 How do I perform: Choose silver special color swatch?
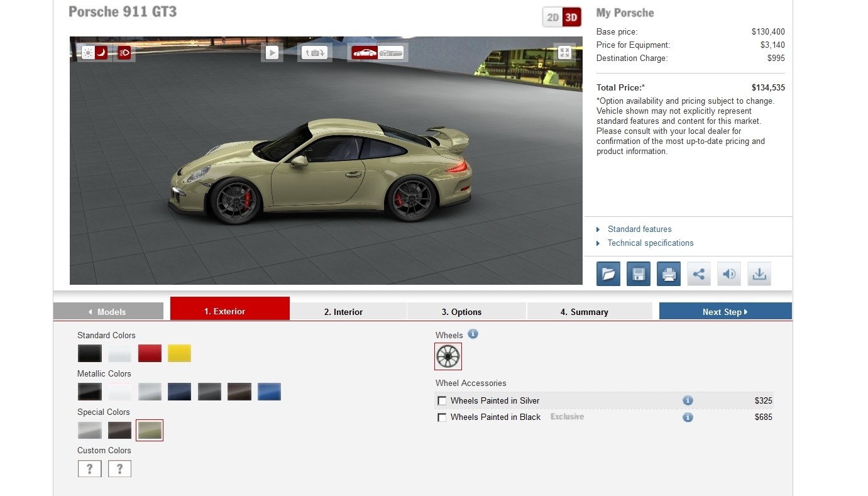pos(89,430)
